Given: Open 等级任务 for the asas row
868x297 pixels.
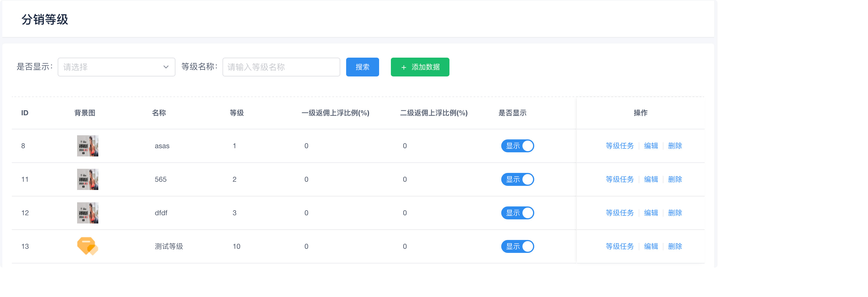Looking at the screenshot, I should click(619, 146).
